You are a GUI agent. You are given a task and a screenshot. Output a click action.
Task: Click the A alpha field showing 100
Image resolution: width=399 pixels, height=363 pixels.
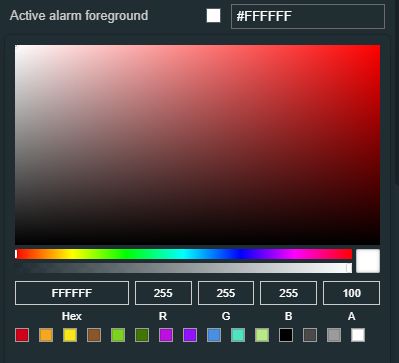[351, 293]
